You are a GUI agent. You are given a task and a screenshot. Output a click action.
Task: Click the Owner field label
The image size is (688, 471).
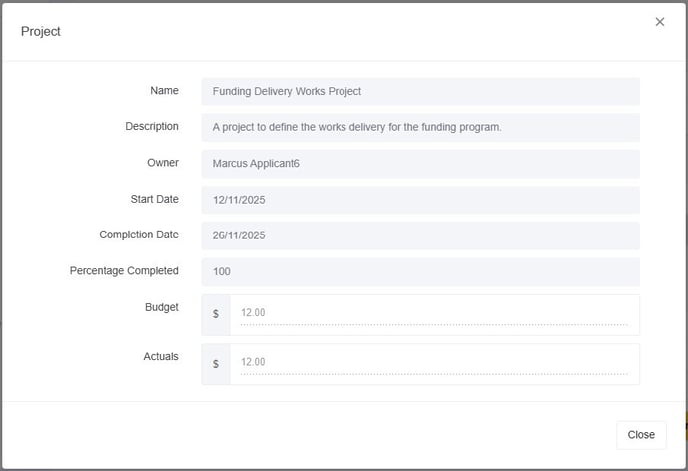tap(163, 163)
